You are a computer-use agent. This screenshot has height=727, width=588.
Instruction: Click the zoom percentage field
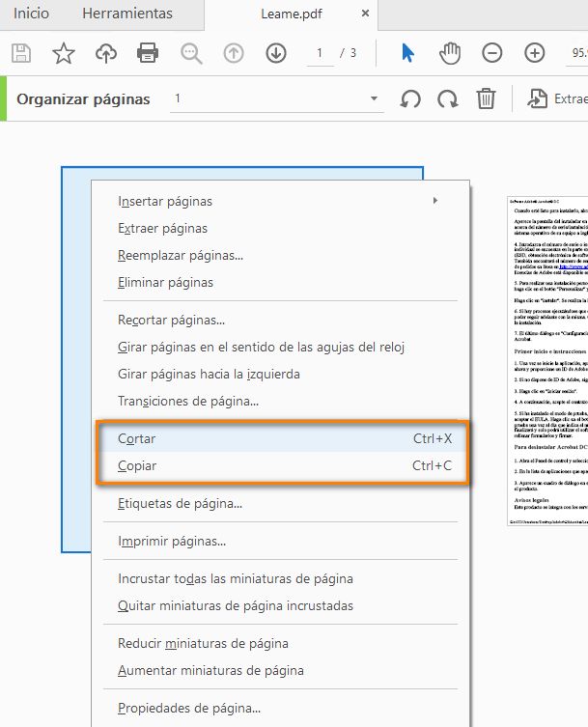point(576,53)
